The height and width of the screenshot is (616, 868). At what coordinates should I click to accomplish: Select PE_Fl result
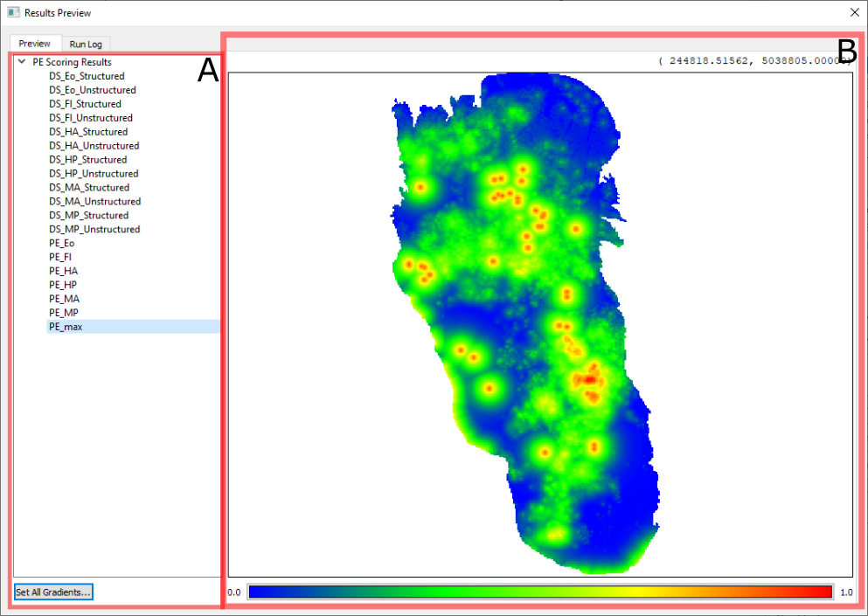(x=60, y=257)
